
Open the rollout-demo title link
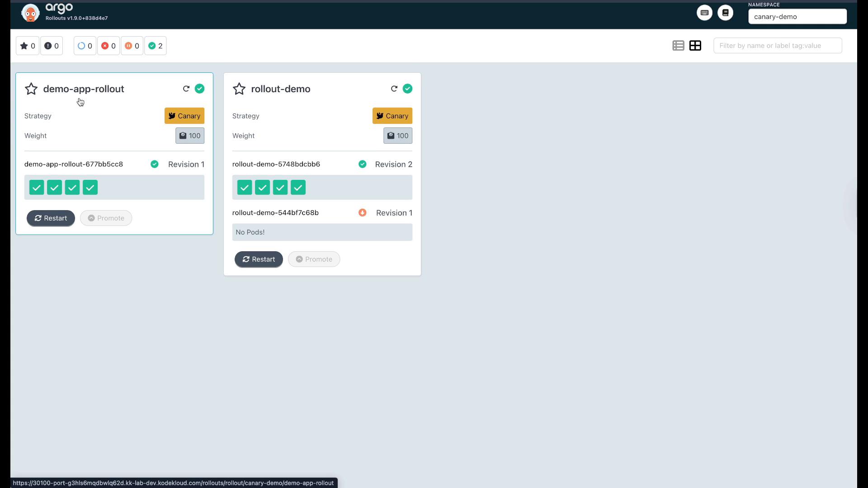[281, 89]
